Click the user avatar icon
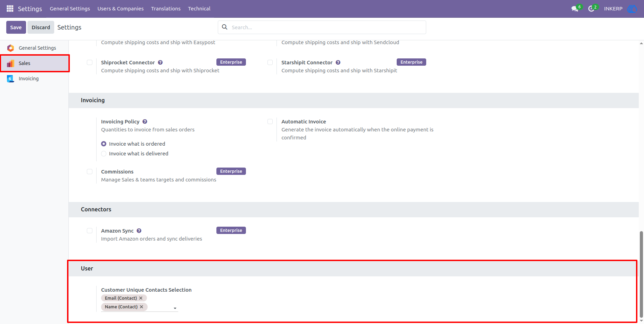The width and height of the screenshot is (644, 324). point(632,9)
